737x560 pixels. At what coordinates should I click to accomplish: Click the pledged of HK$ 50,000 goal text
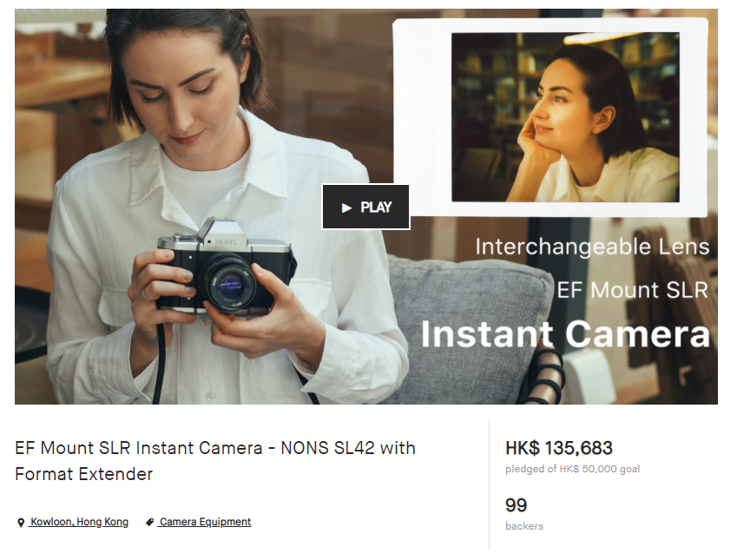(x=572, y=469)
